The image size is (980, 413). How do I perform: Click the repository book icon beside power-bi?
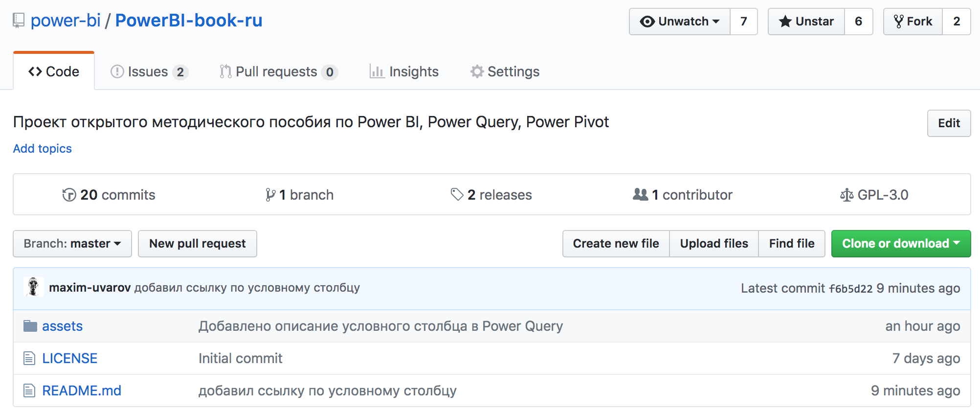[19, 21]
